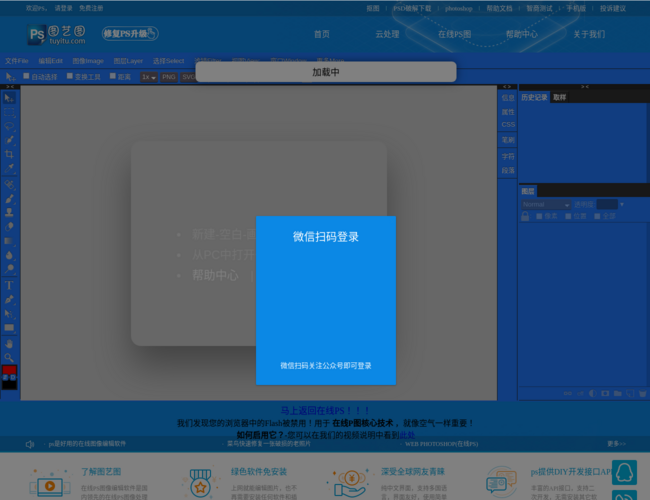Switch to the 取样 tab

click(559, 97)
